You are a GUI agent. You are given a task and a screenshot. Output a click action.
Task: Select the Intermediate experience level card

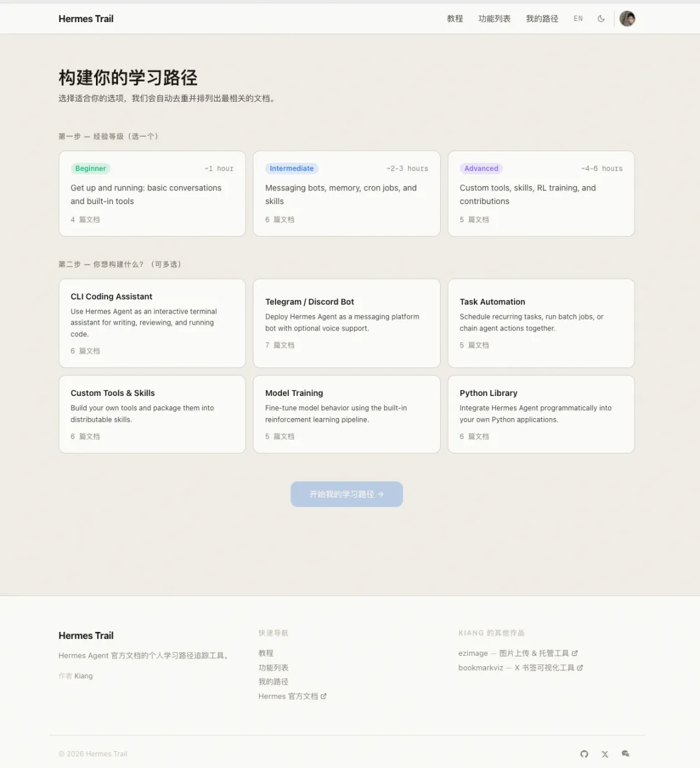[346, 194]
